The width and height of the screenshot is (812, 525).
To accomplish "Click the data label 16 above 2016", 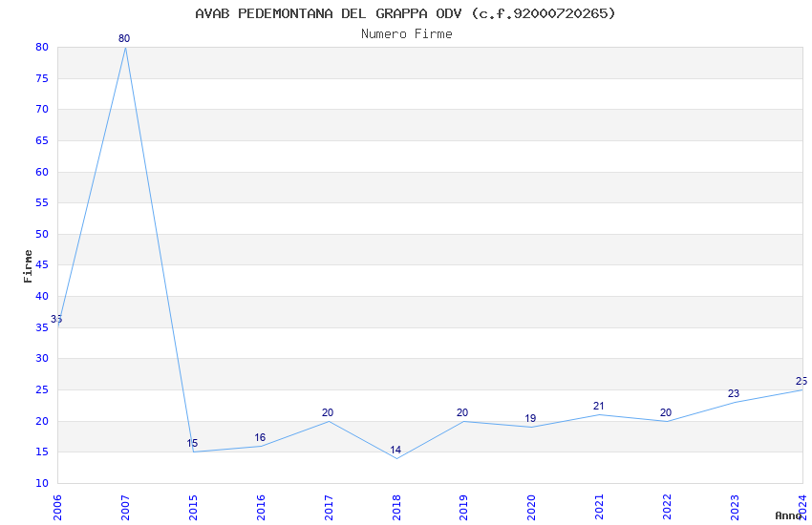I will (x=260, y=437).
